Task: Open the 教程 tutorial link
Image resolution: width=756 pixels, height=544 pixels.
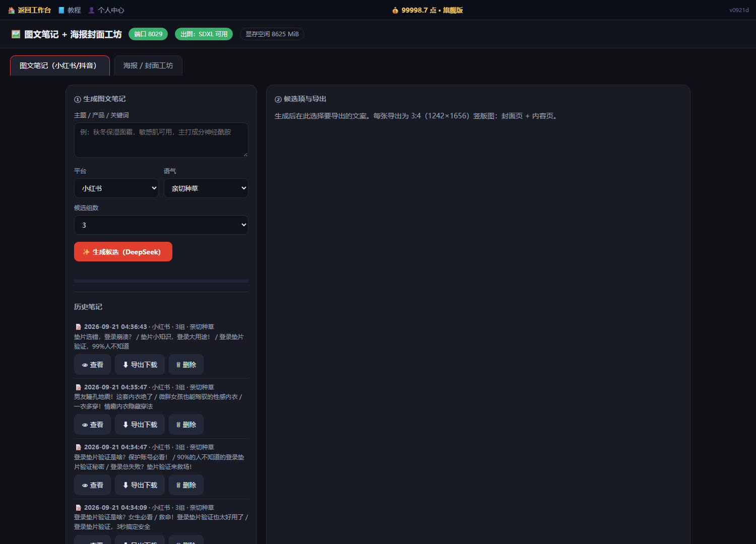Action: (x=70, y=10)
